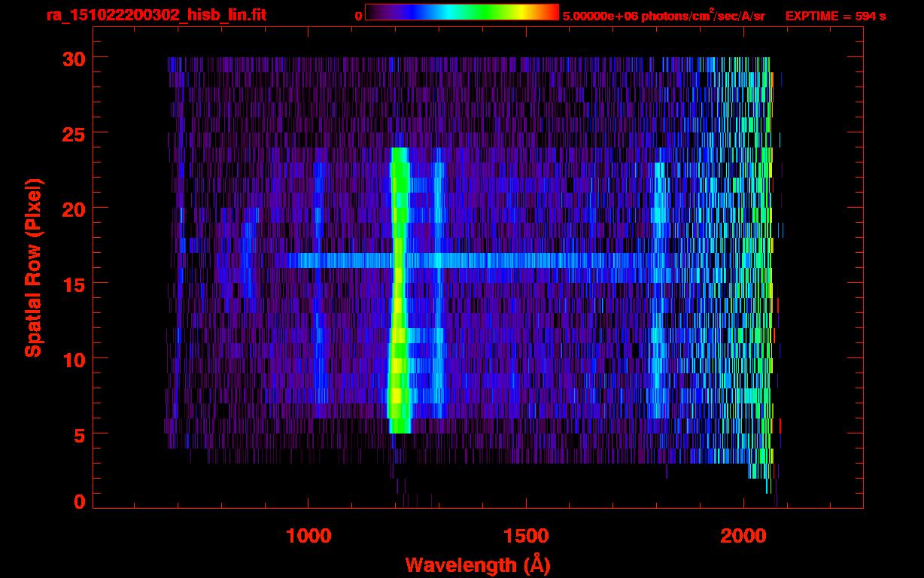This screenshot has width=924, height=578.
Task: Click the filename ra_151022200302_hisb_lin.fit title
Action: [157, 15]
